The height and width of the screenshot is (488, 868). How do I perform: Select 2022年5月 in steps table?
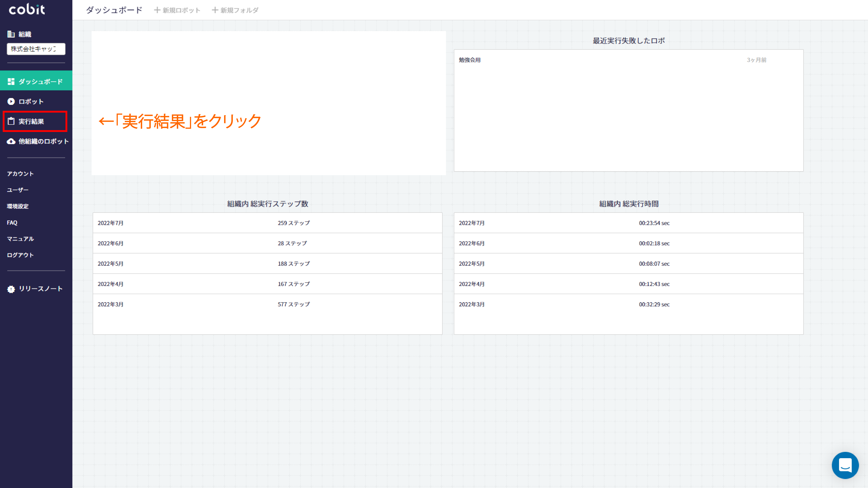(111, 264)
